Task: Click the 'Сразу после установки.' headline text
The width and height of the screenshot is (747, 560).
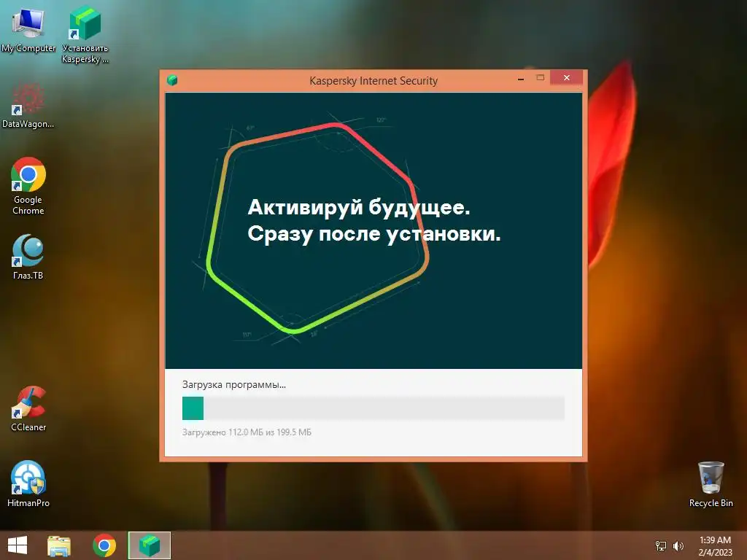Action: 374,234
